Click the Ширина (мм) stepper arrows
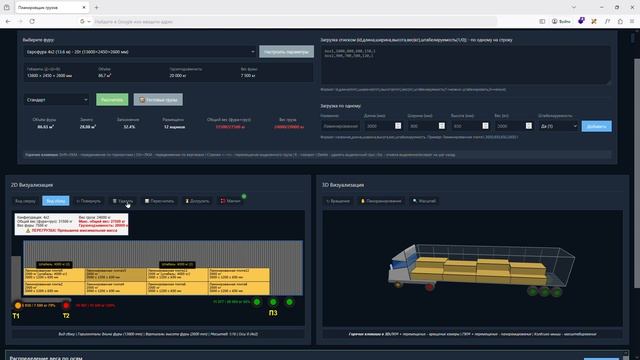This screenshot has width=640, height=360. click(442, 126)
